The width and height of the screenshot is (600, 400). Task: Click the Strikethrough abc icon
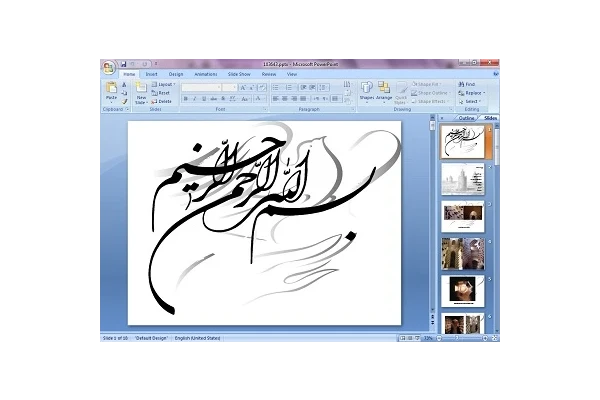click(214, 99)
